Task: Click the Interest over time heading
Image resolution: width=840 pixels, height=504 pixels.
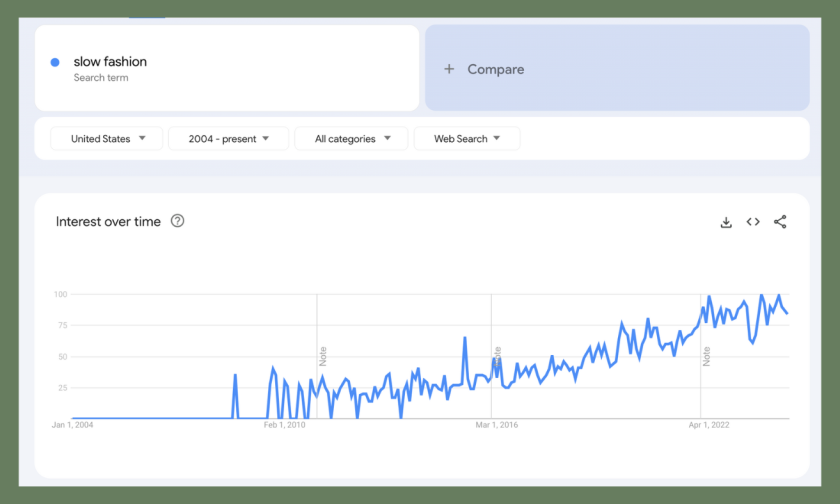Action: pos(108,222)
